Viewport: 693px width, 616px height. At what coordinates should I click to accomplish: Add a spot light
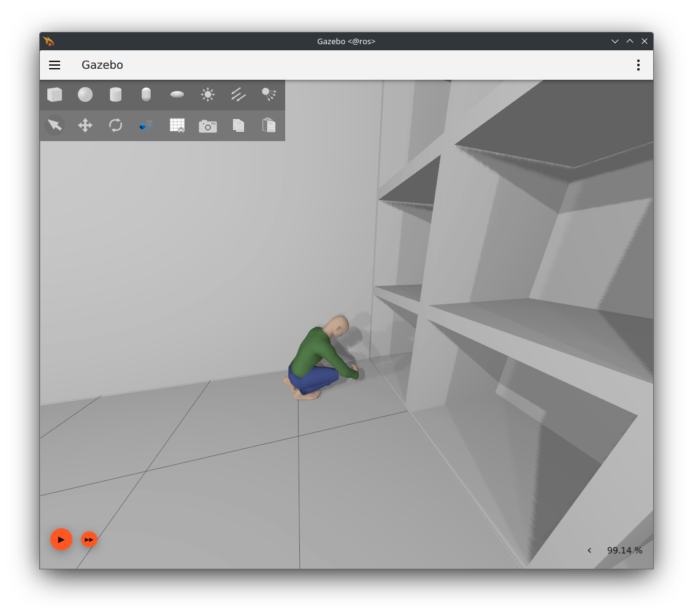[269, 94]
